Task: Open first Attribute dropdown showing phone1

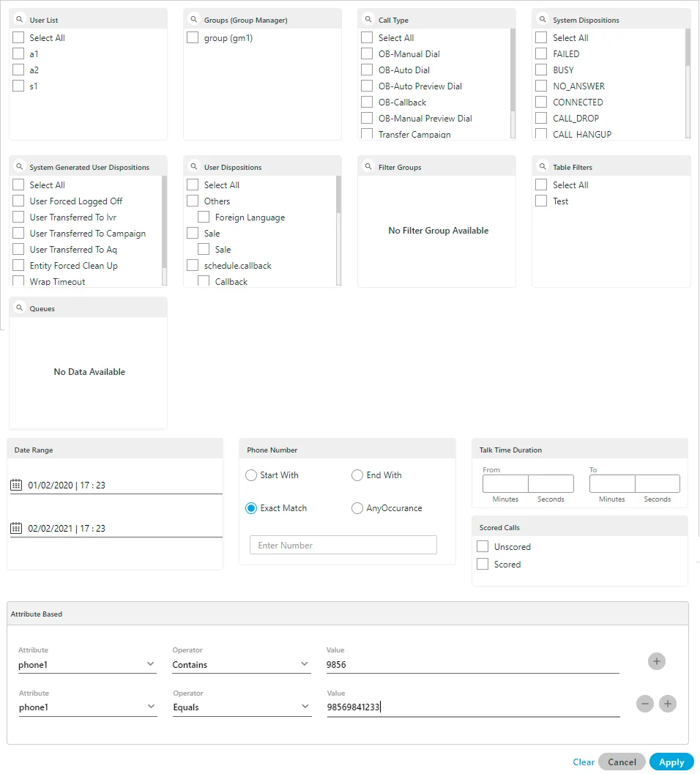Action: pyautogui.click(x=87, y=664)
